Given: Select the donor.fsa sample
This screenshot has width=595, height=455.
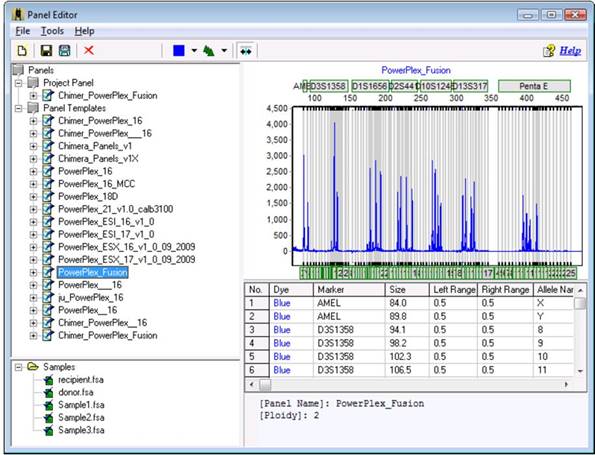Looking at the screenshot, I should coord(76,392).
